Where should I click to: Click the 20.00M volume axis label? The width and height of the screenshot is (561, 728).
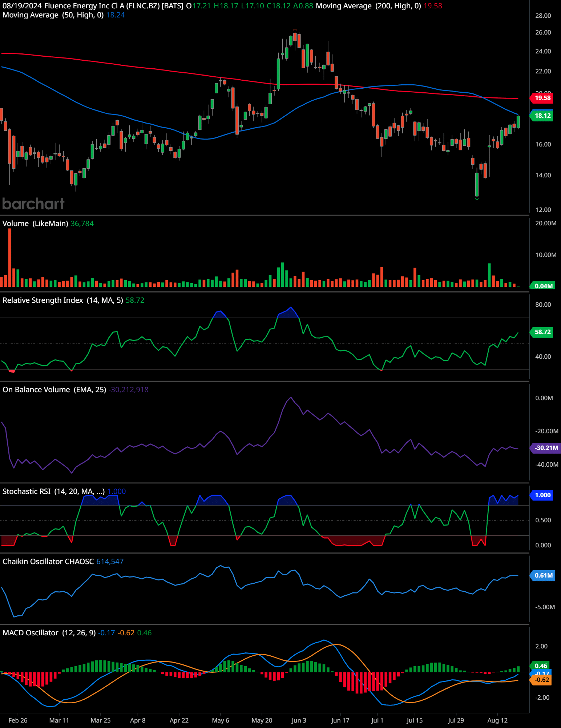point(546,223)
